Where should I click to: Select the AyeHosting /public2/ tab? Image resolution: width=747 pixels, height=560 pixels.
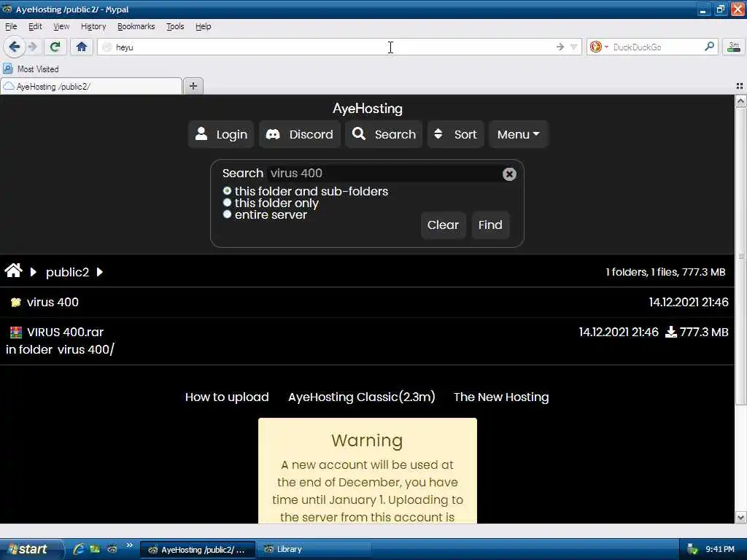point(91,86)
